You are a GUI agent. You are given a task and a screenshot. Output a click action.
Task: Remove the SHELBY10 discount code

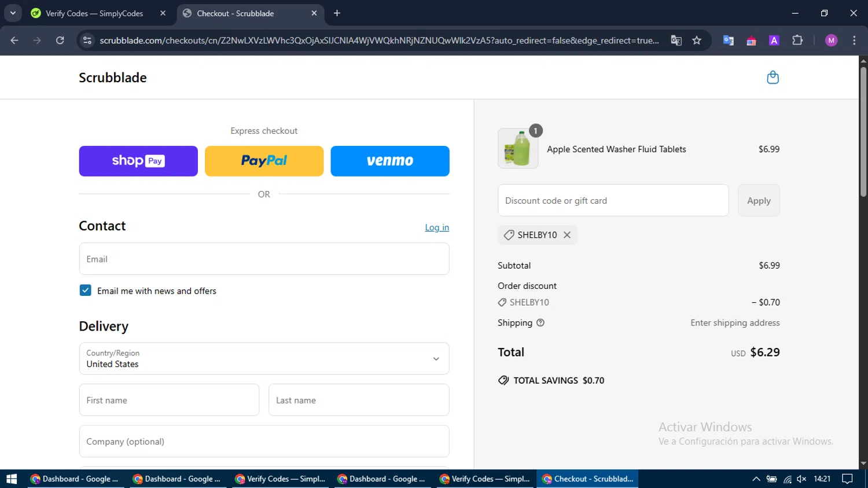click(567, 235)
